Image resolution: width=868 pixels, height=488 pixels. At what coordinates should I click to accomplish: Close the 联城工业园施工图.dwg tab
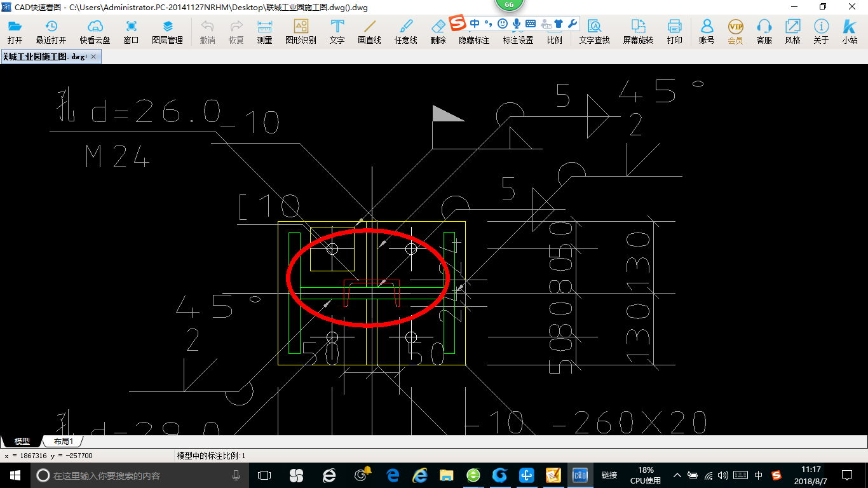click(94, 57)
